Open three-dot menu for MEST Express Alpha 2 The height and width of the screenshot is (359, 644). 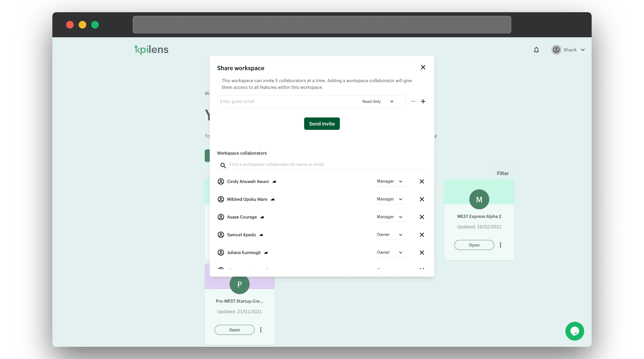500,245
